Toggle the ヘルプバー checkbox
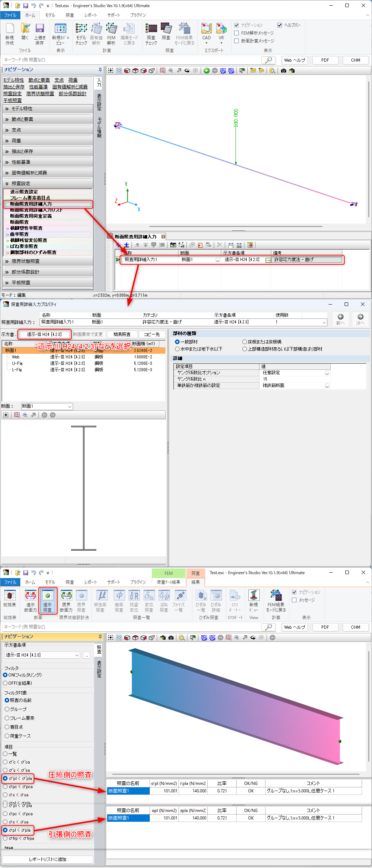 (280, 25)
